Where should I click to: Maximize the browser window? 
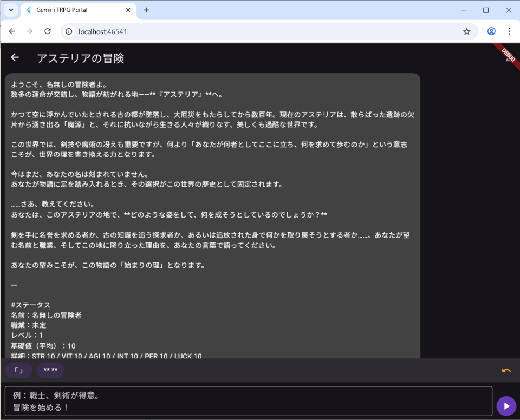point(486,10)
